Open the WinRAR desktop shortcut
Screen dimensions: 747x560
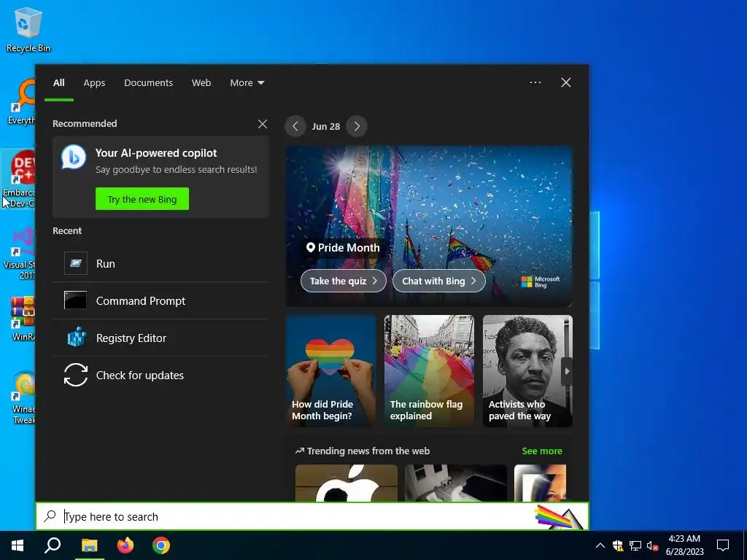[23, 319]
